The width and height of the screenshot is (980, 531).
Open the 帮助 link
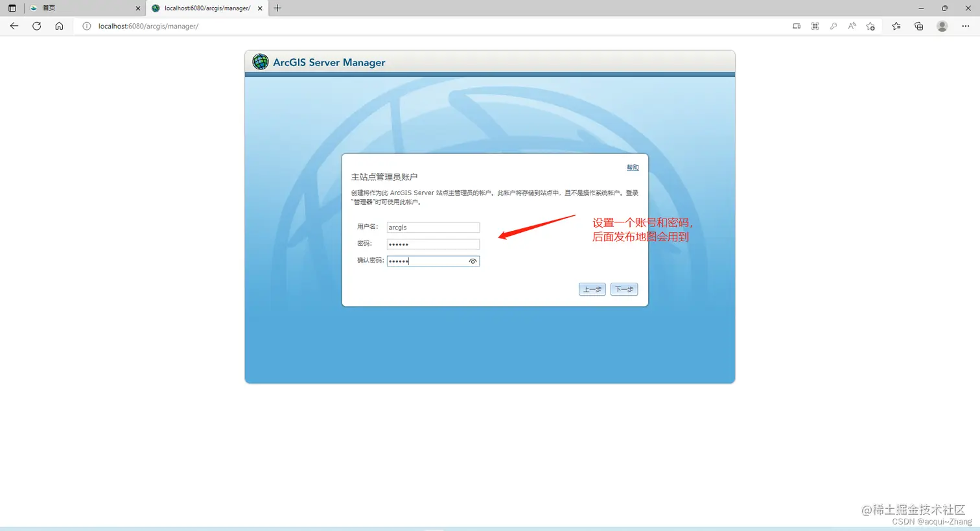(x=633, y=167)
